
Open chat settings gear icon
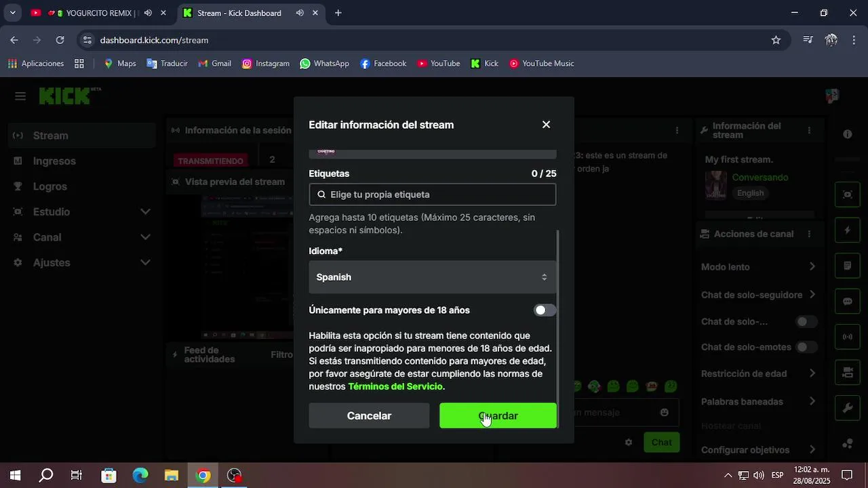pyautogui.click(x=629, y=442)
